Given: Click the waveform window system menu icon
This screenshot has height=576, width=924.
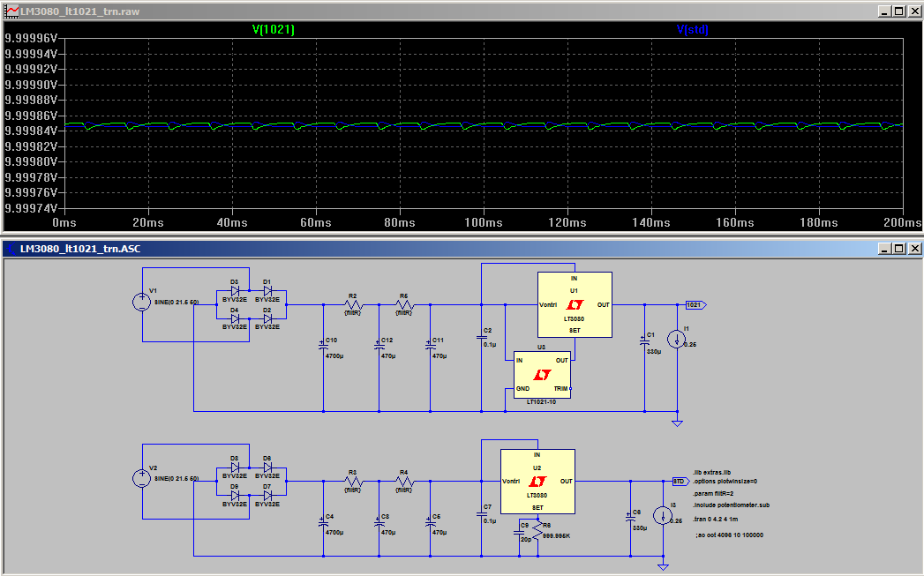Looking at the screenshot, I should [11, 11].
